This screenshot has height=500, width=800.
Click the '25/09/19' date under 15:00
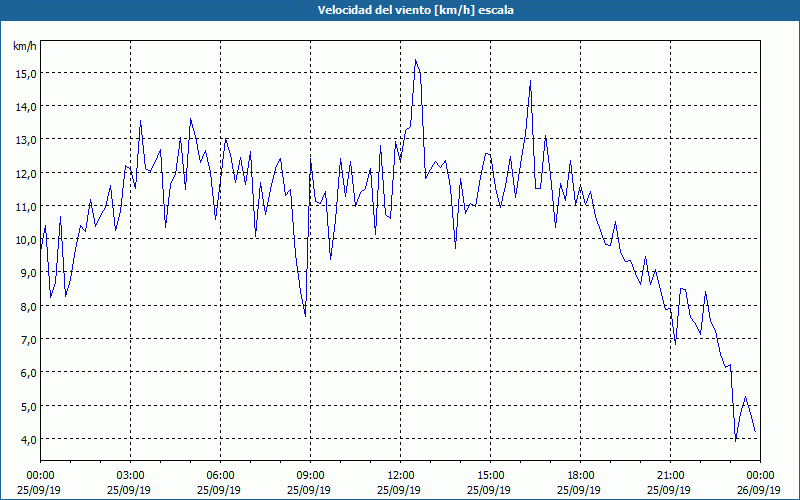(x=490, y=490)
